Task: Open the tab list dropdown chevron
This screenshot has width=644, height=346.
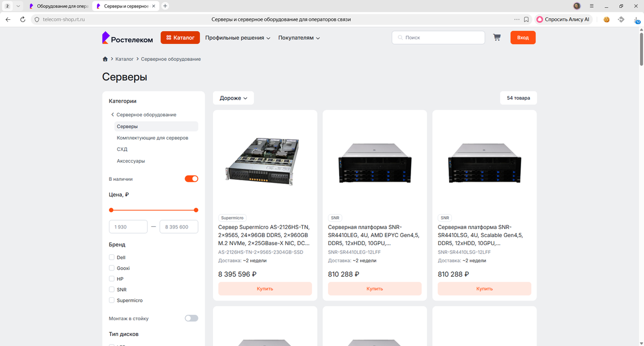Action: click(x=19, y=6)
